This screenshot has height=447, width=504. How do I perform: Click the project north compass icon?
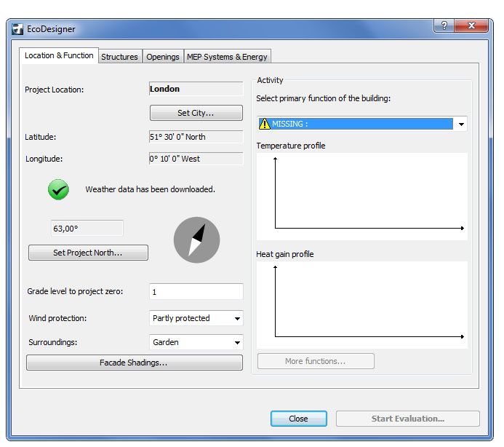(x=196, y=240)
